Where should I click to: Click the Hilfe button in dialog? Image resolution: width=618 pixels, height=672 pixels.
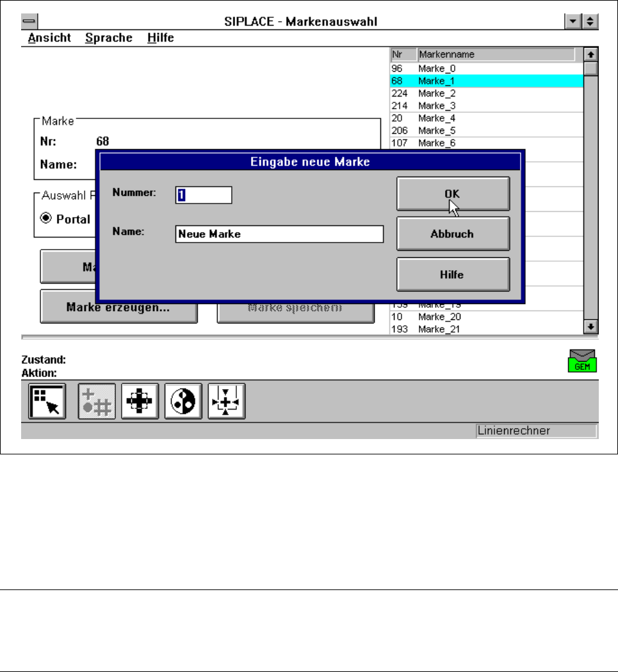click(453, 275)
